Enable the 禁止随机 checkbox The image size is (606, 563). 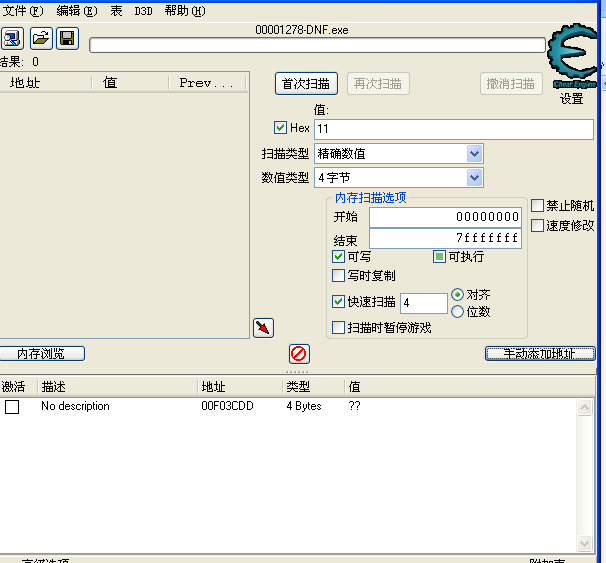537,206
